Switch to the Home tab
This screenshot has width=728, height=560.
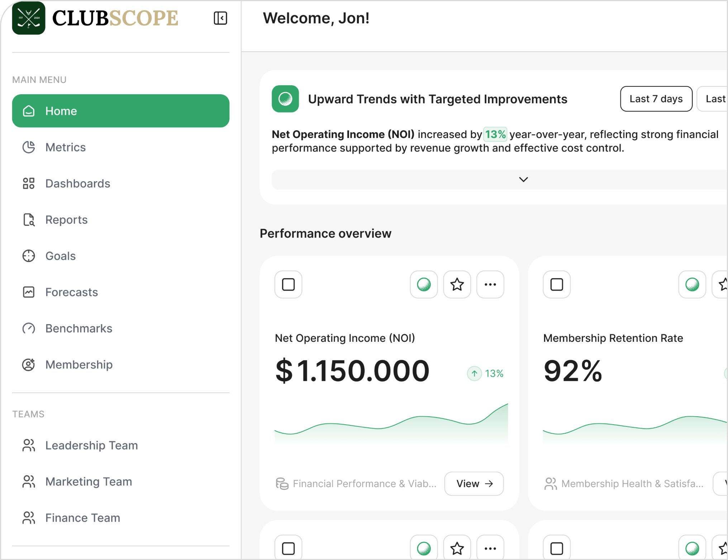(61, 111)
